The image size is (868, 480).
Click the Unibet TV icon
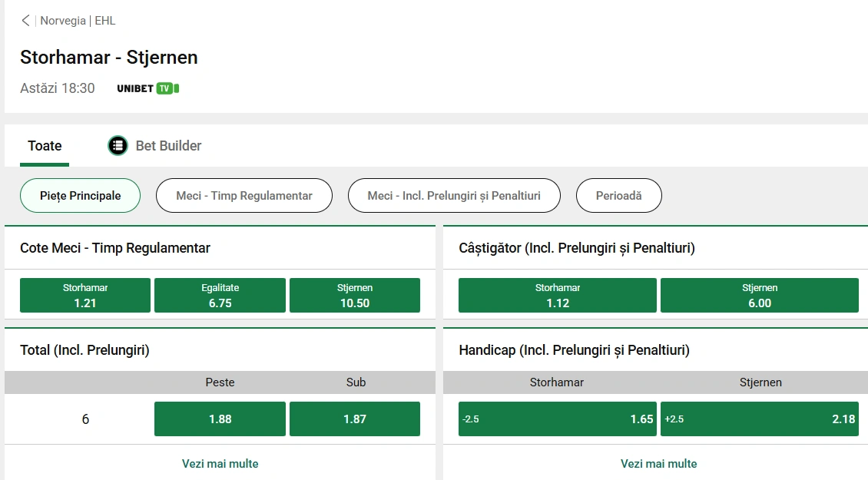tap(148, 88)
